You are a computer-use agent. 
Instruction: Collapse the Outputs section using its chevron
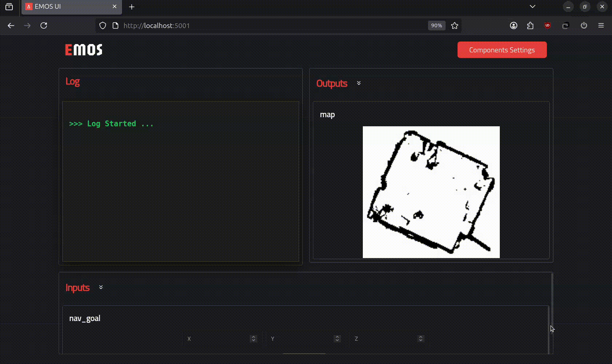tap(358, 83)
